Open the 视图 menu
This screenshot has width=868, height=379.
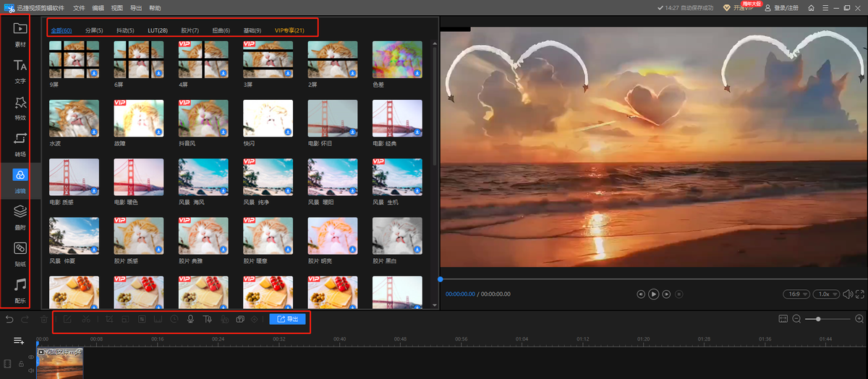click(117, 7)
